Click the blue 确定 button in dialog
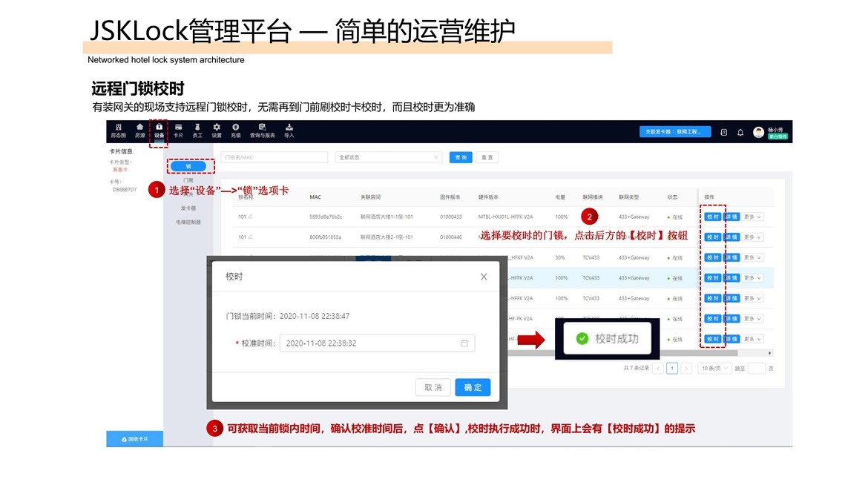 coord(473,387)
